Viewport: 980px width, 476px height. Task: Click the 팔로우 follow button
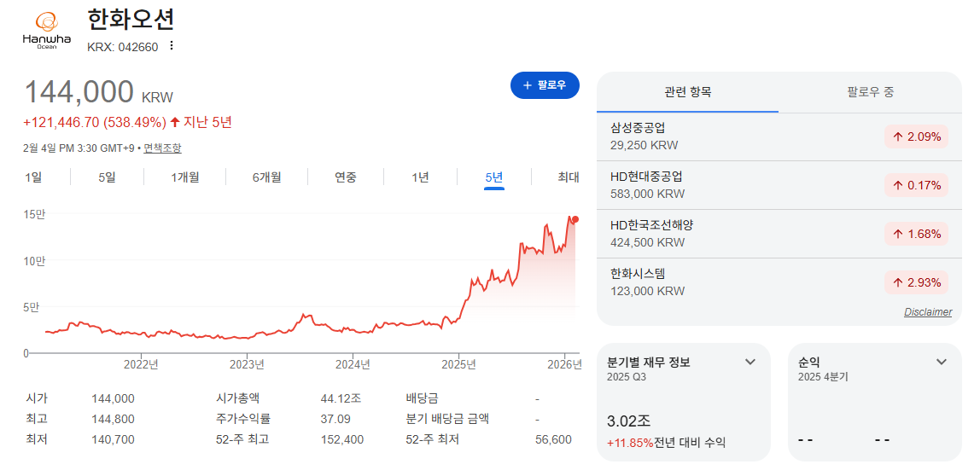tap(545, 85)
